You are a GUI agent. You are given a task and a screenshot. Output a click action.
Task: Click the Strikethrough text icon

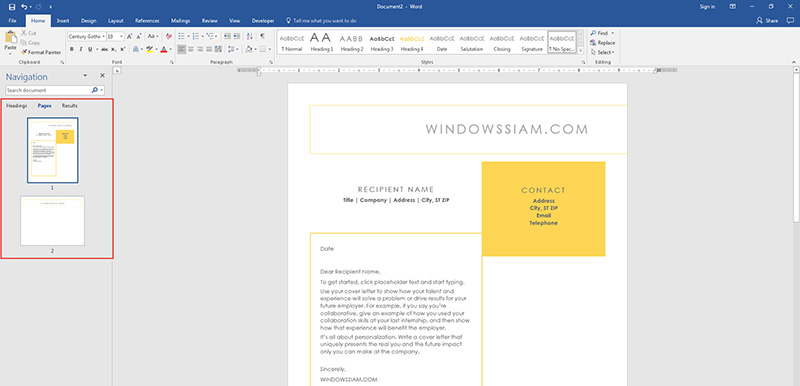[x=104, y=49]
